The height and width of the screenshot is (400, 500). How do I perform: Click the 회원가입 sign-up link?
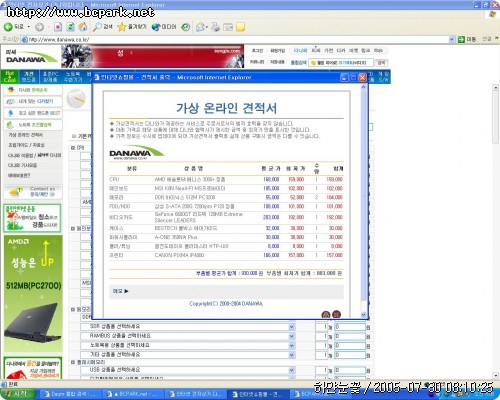(277, 51)
